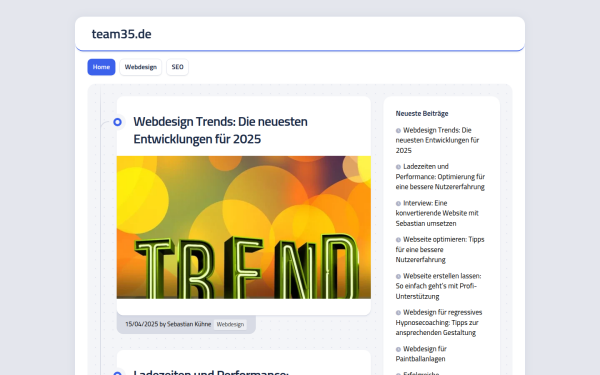Open sidebar link Webdesign für regressives Hypnosecoaching
Screen dimensions: 600x375
click(439, 322)
